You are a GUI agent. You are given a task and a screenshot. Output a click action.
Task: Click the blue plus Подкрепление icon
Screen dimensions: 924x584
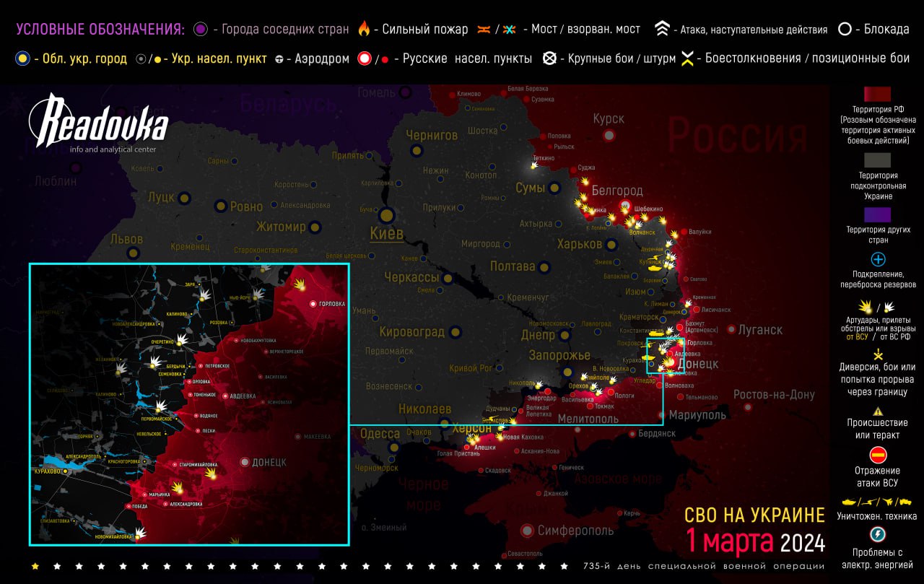(x=878, y=259)
